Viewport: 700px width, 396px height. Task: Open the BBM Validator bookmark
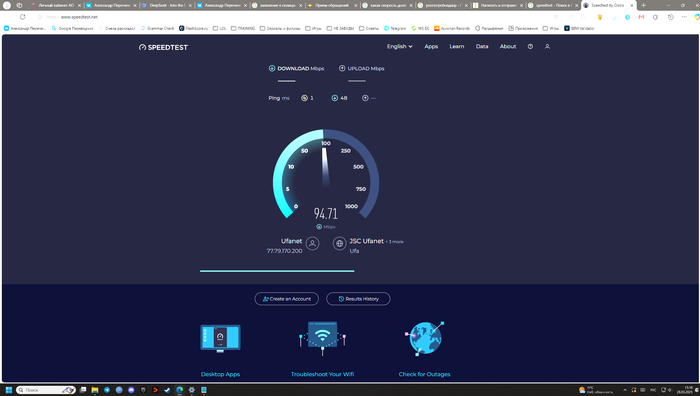click(579, 28)
